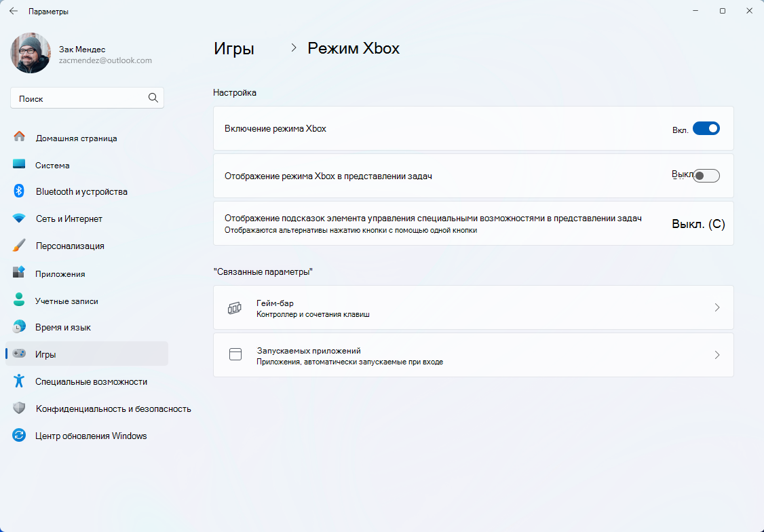
Task: Open Гейм-бар related setting
Action: pyautogui.click(x=473, y=307)
